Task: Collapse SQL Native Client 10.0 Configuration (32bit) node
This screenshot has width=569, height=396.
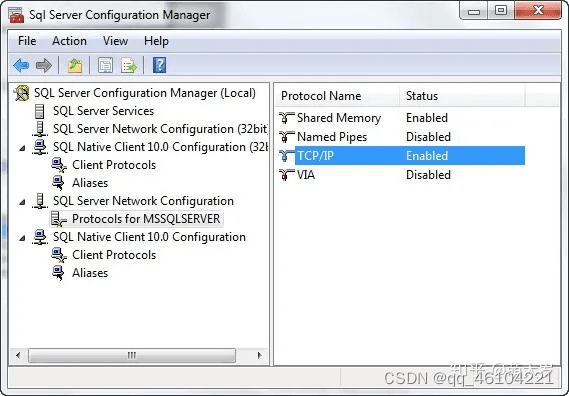Action: [x=22, y=148]
